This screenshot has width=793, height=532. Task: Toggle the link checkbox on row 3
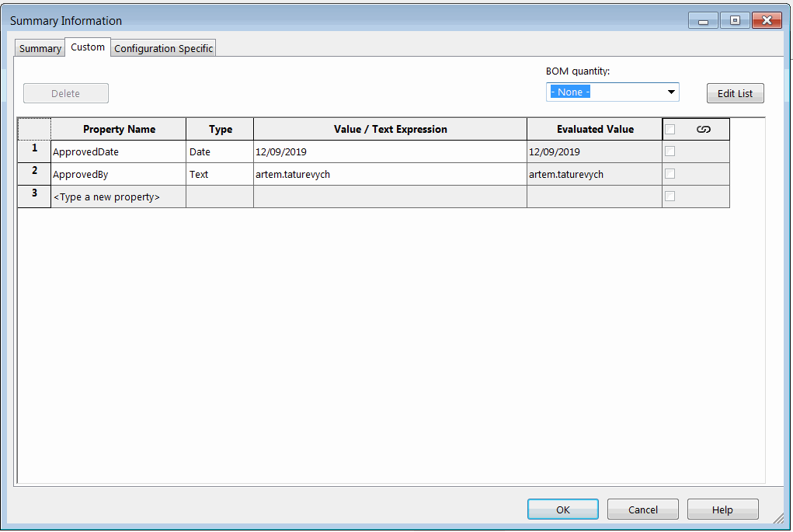(670, 196)
